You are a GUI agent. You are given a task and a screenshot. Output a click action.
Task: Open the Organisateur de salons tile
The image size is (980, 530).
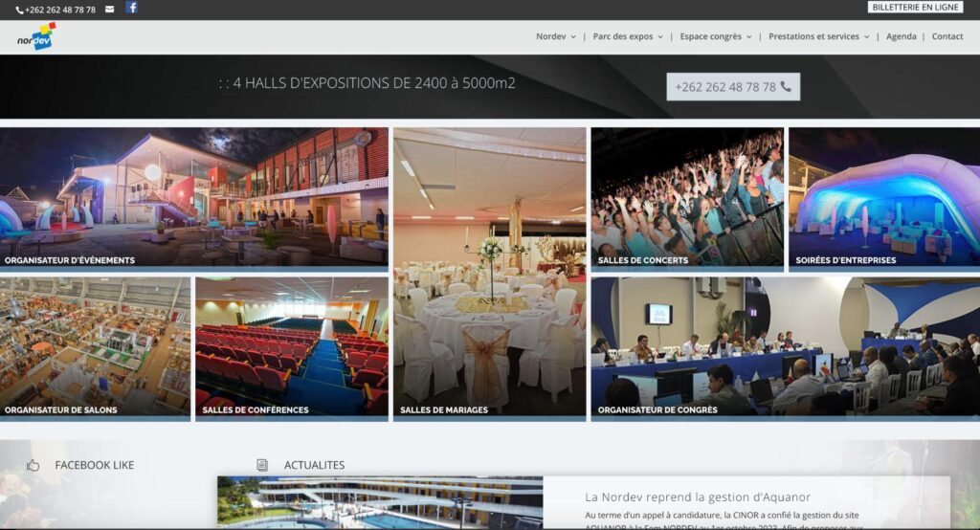95,349
